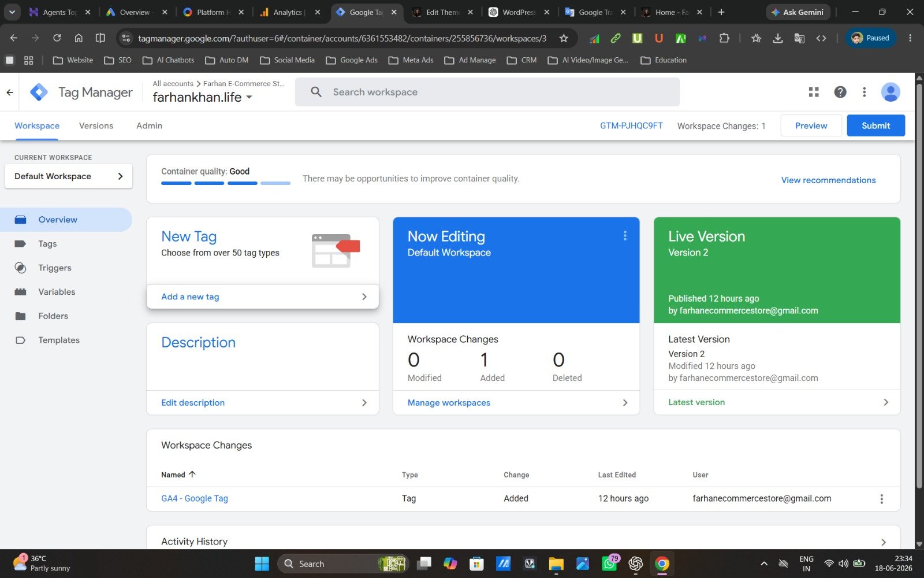Click Manage workspaces link
This screenshot has width=924, height=578.
point(449,403)
